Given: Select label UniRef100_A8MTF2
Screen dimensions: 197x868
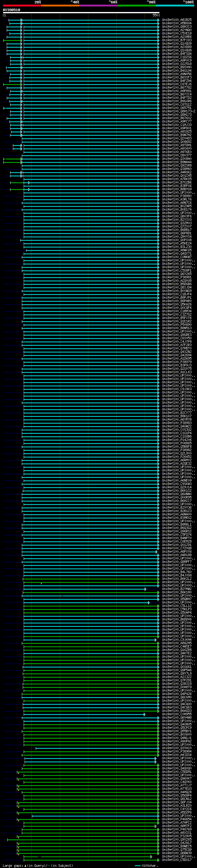Looking at the screenshot, I should pyautogui.click(x=177, y=826).
